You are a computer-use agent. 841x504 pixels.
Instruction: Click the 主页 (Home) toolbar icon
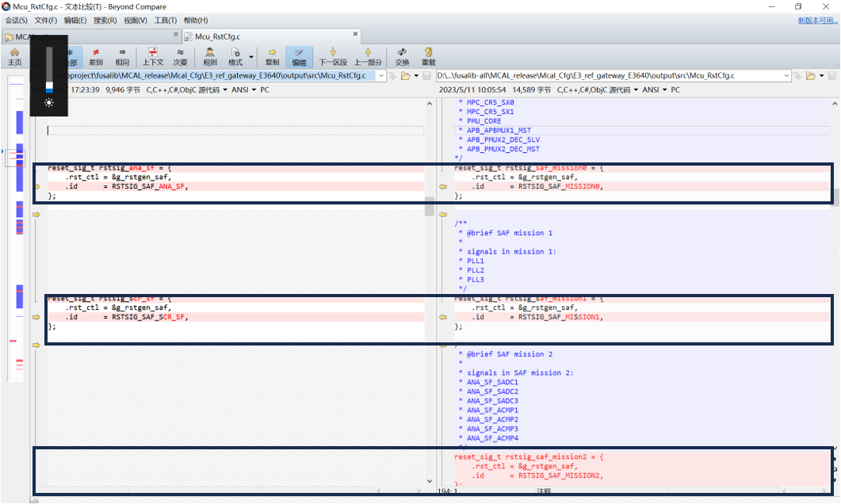[x=14, y=56]
